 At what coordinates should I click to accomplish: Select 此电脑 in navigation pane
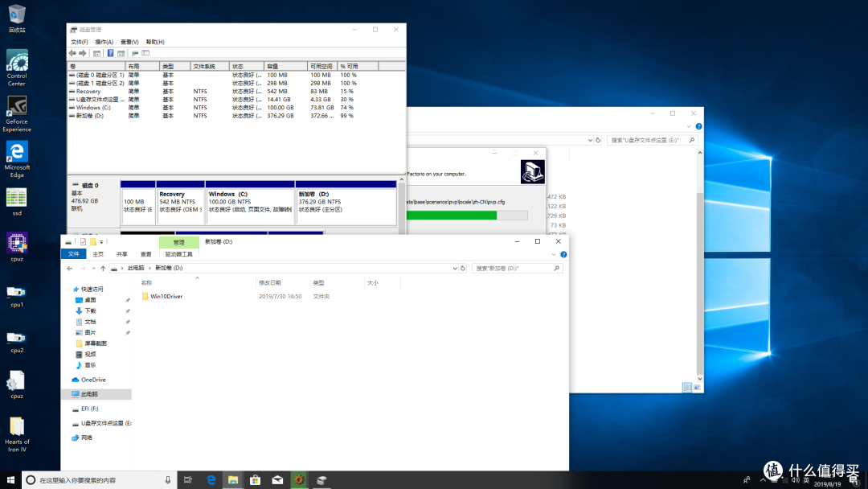pos(96,394)
